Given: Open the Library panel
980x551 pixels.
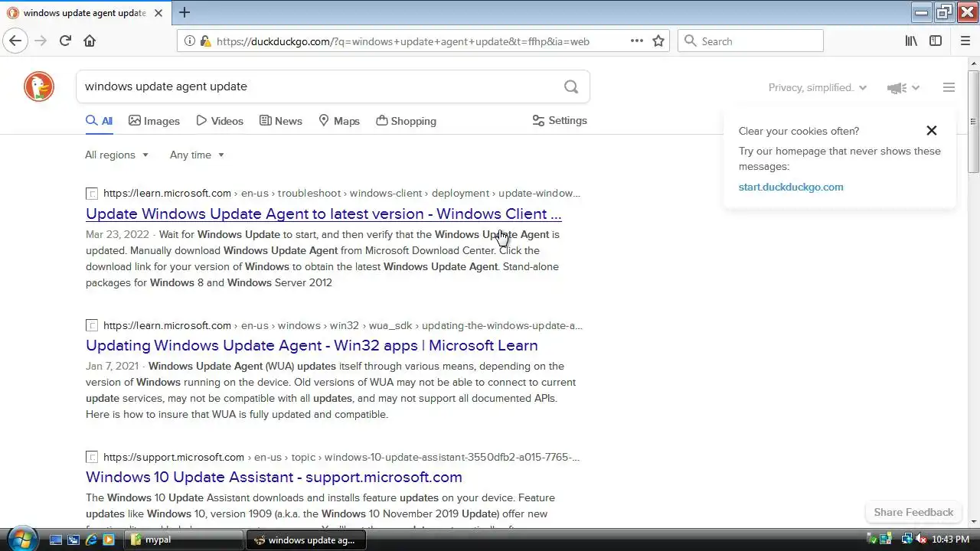Looking at the screenshot, I should 911,41.
